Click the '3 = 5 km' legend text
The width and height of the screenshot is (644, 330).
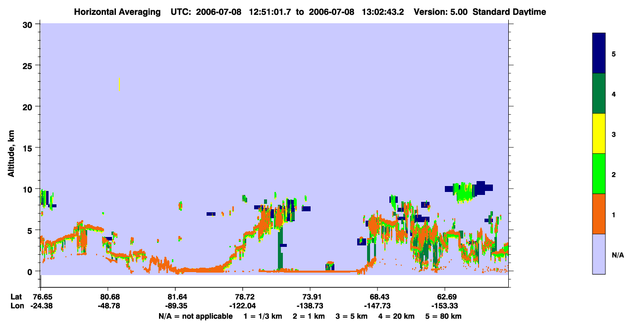point(352,316)
